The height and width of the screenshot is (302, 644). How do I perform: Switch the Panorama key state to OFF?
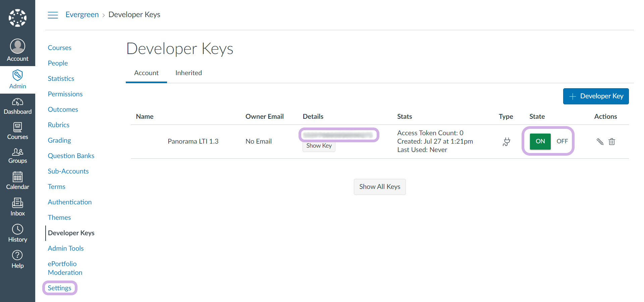562,141
